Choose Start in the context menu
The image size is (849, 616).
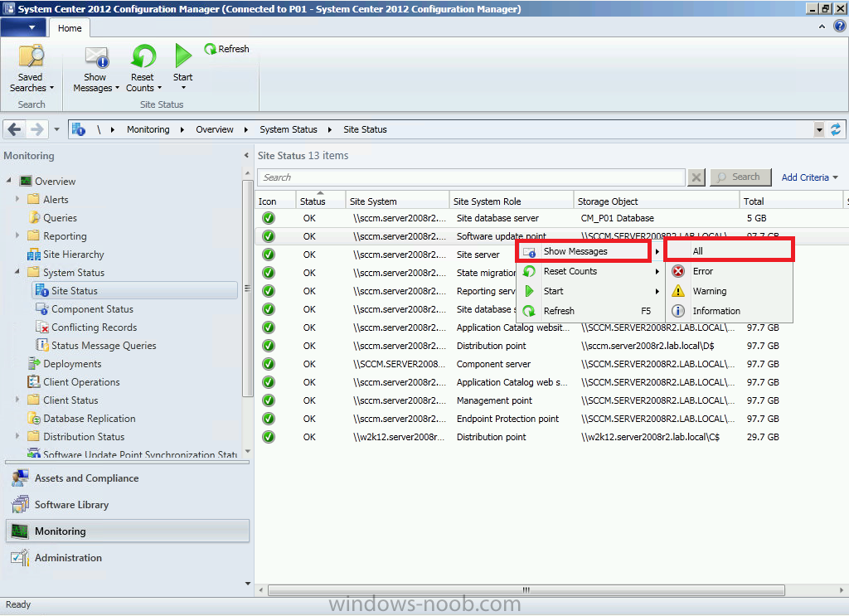click(590, 291)
